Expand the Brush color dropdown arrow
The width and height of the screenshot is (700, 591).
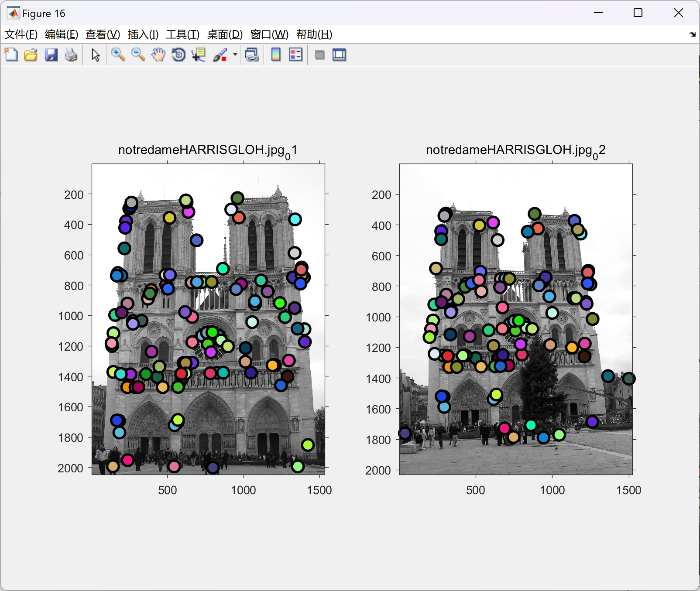[x=235, y=55]
